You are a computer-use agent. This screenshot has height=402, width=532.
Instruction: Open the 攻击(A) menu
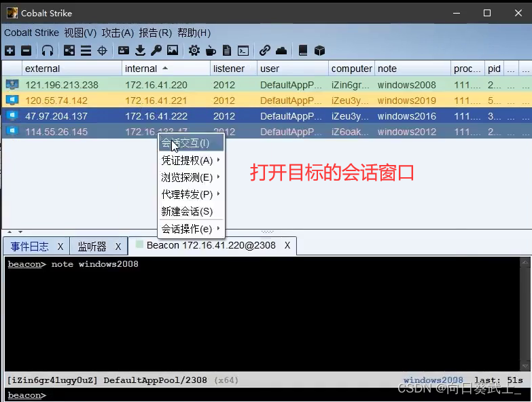point(118,33)
